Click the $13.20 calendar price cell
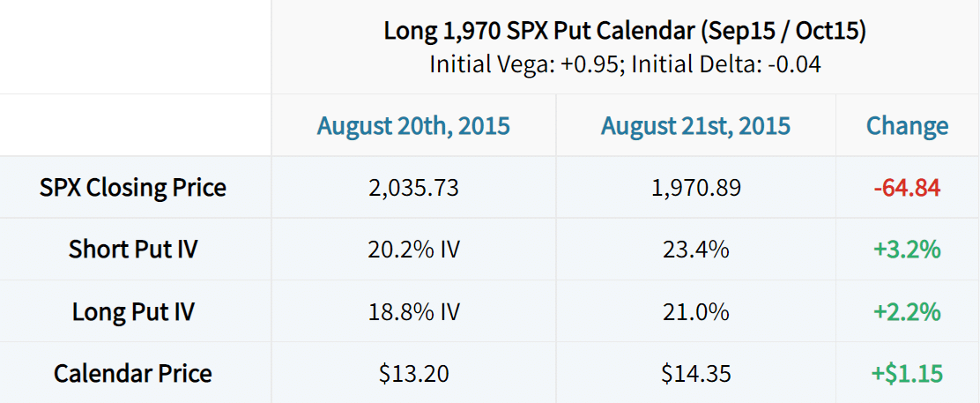Screen dimensions: 980x403 pyautogui.click(x=413, y=374)
